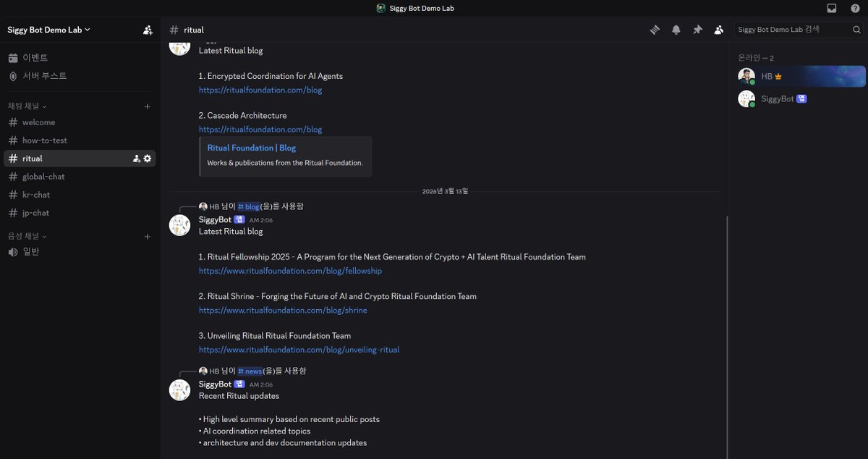This screenshot has height=459, width=868.
Task: Click '3. Unveiling Ritual' line text
Action: 275,336
